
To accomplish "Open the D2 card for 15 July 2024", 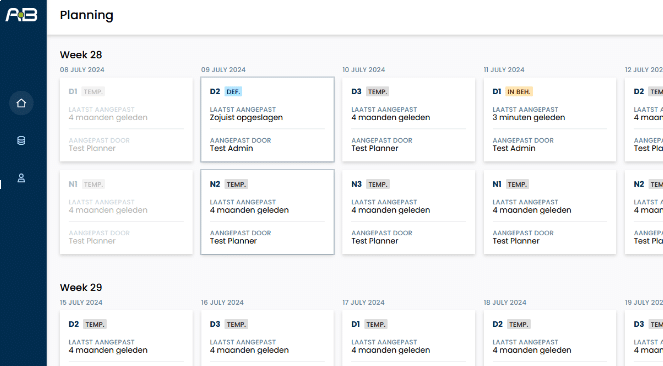I will tap(126, 338).
